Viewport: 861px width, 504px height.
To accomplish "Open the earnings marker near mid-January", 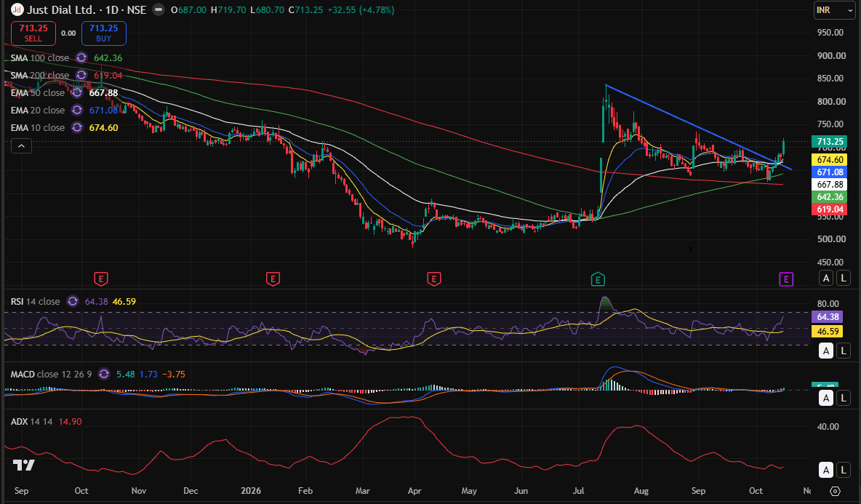I will point(273,279).
